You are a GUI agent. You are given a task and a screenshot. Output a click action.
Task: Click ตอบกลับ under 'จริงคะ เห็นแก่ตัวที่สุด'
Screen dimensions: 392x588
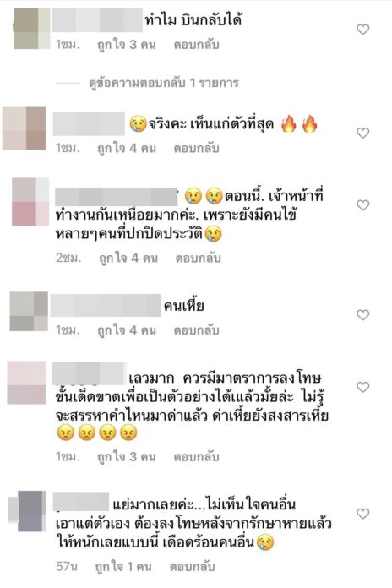pos(196,149)
